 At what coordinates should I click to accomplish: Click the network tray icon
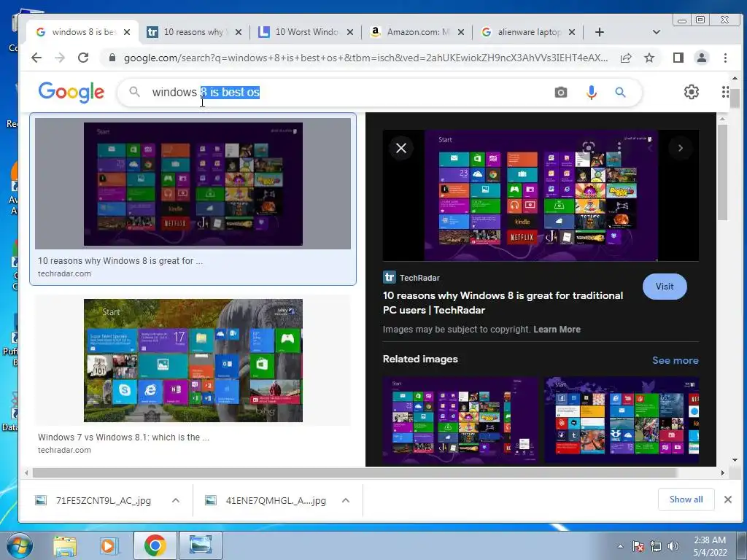pyautogui.click(x=656, y=547)
